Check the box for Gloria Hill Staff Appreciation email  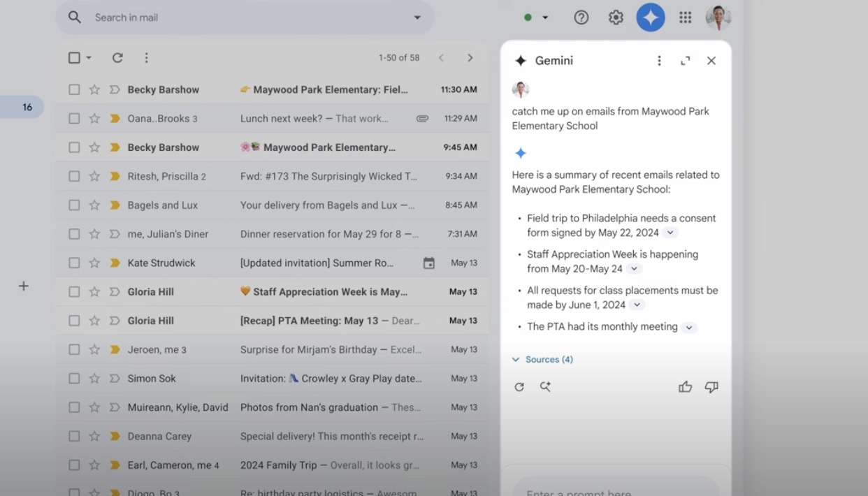[x=74, y=292]
